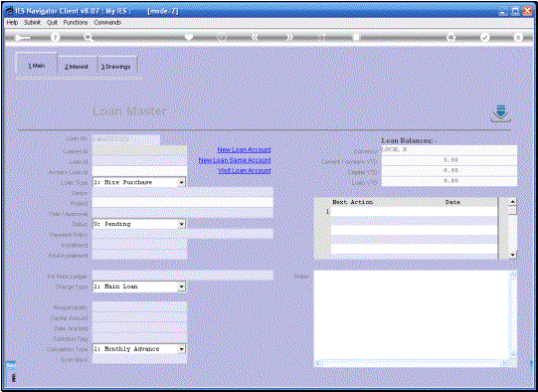Click the Next Action column header
Image resolution: width=538 pixels, height=392 pixels.
pyautogui.click(x=352, y=202)
